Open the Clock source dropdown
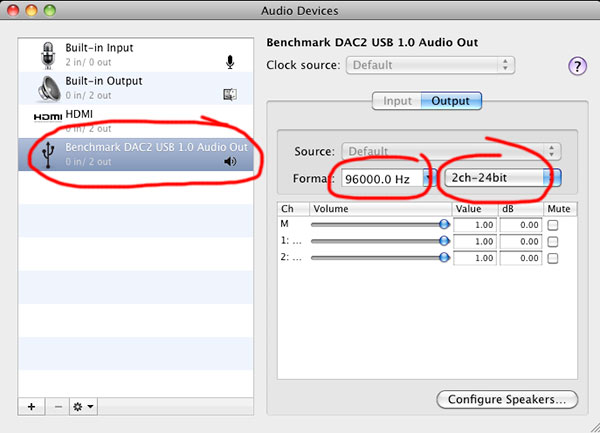The image size is (600, 433). coord(430,65)
